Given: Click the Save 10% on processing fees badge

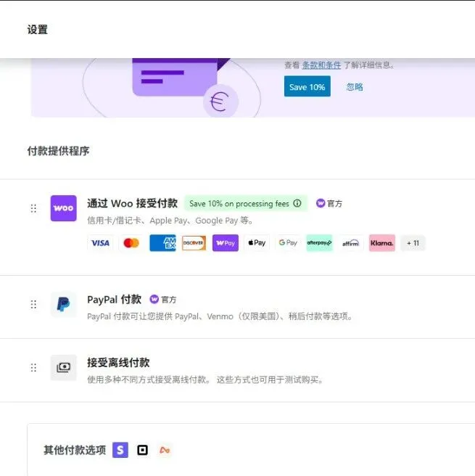Looking at the screenshot, I should (x=246, y=203).
